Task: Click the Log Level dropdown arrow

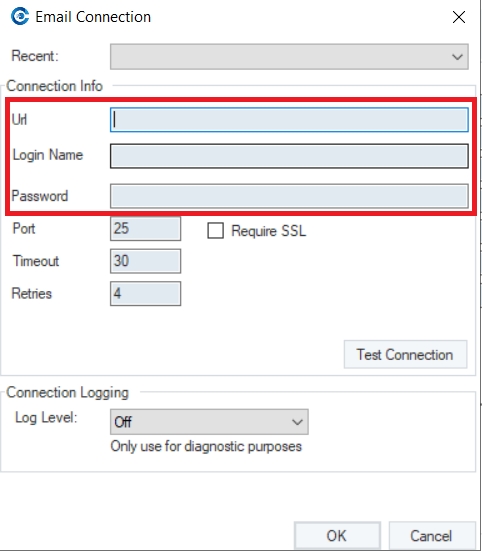Action: click(298, 422)
